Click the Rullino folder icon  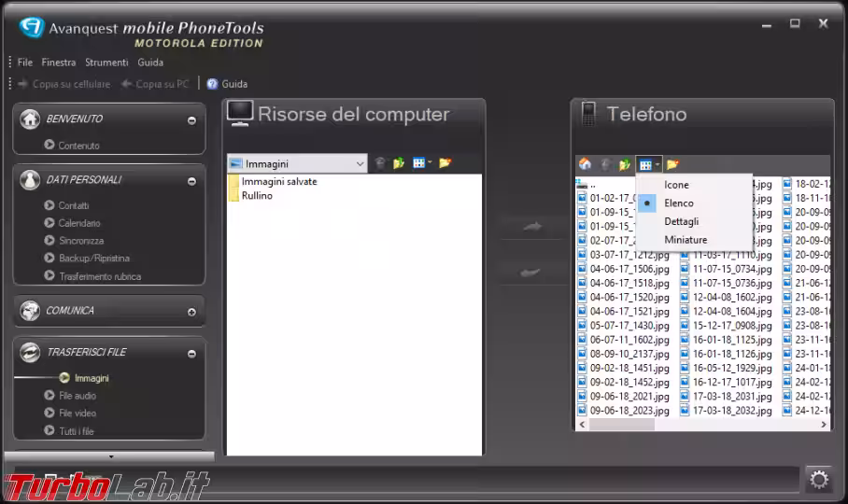pyautogui.click(x=233, y=196)
